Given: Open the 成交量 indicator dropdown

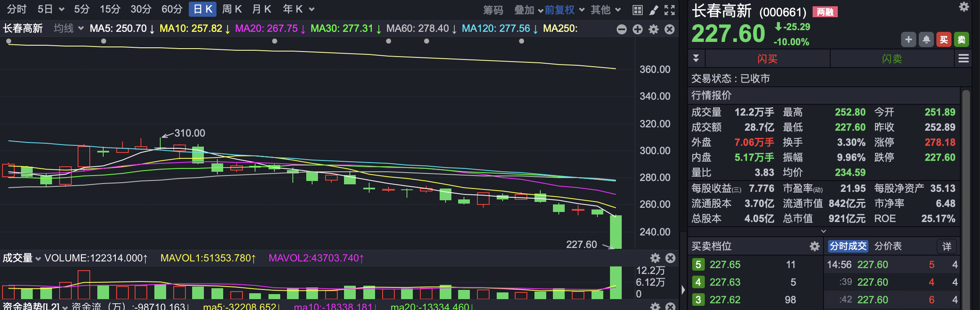Looking at the screenshot, I should coord(22,258).
